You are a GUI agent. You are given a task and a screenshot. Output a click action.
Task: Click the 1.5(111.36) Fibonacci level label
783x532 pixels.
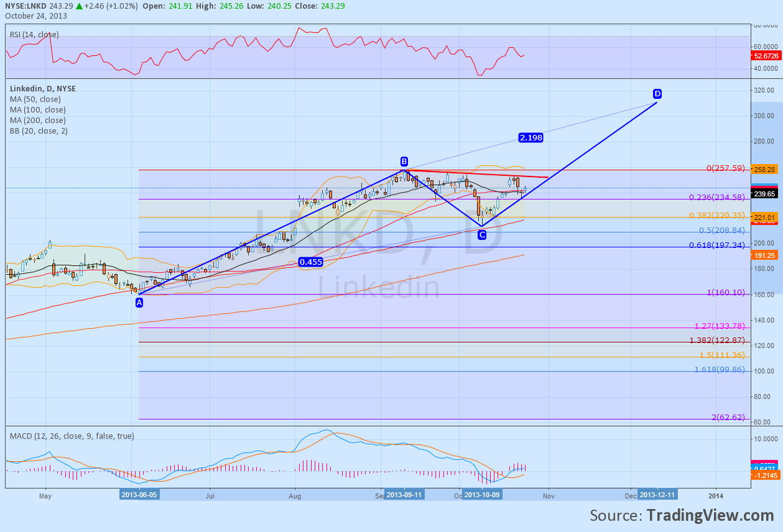tap(721, 355)
